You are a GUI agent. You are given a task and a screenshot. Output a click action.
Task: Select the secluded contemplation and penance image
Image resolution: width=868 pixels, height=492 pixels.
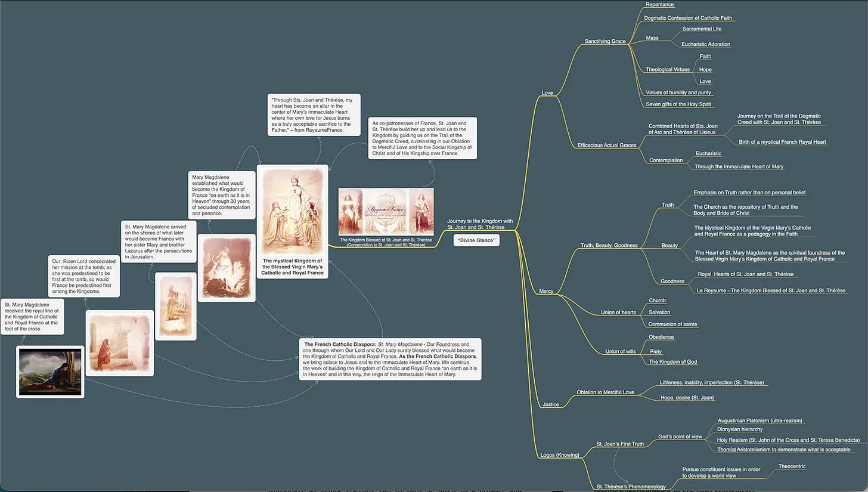[x=227, y=268]
